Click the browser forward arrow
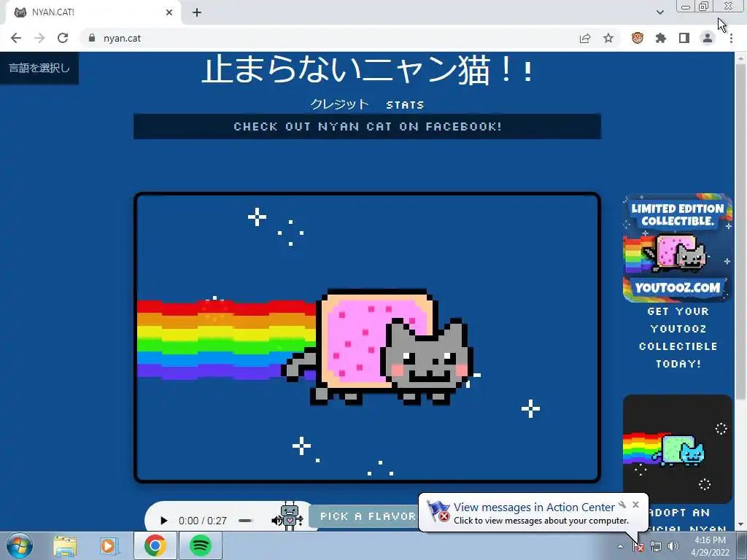747x560 pixels. (x=39, y=38)
